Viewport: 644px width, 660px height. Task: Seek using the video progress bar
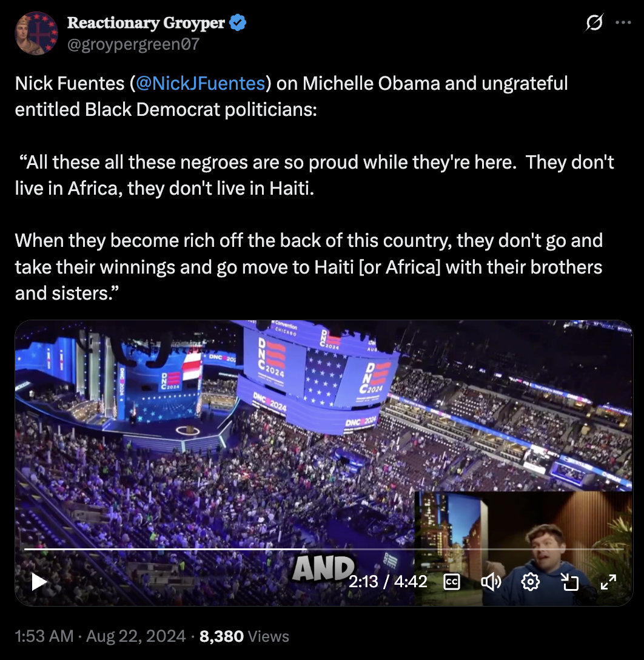pyautogui.click(x=323, y=550)
